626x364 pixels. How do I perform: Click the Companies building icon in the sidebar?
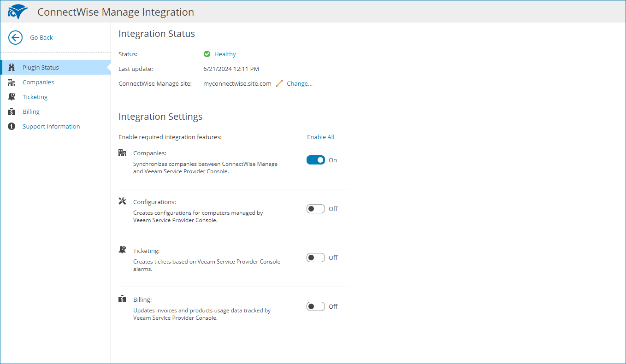click(x=11, y=82)
